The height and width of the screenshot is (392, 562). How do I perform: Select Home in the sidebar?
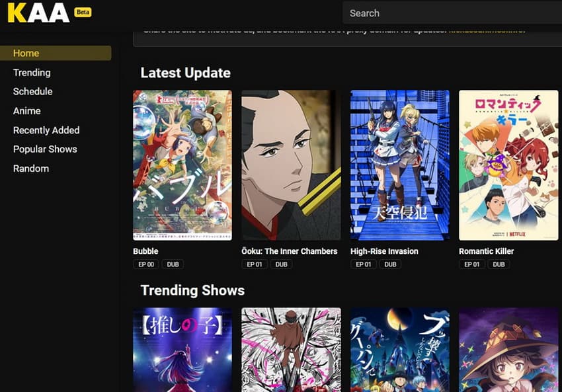tap(26, 53)
